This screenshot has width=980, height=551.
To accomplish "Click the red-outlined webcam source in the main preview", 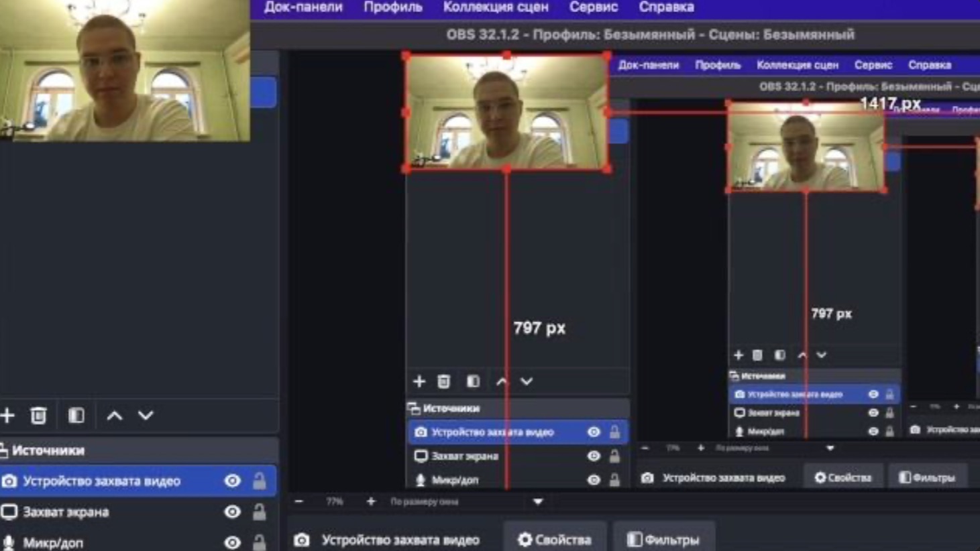I will point(506,113).
